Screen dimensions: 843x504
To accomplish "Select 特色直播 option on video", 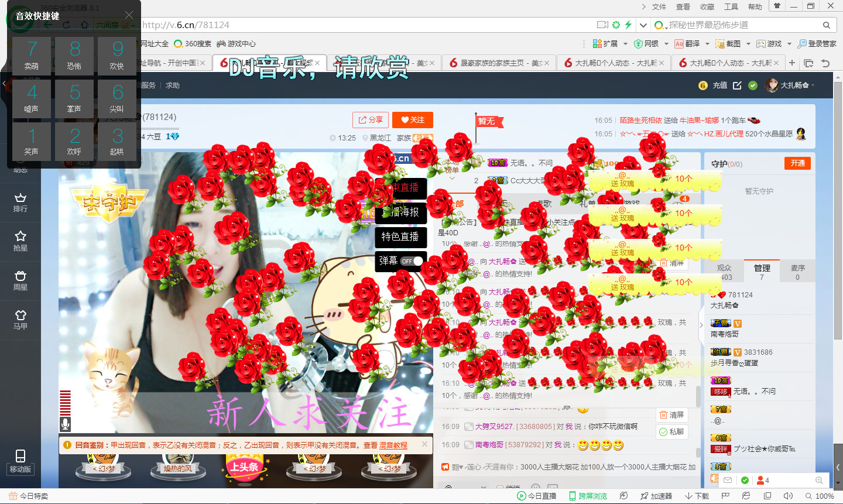I will pyautogui.click(x=400, y=236).
